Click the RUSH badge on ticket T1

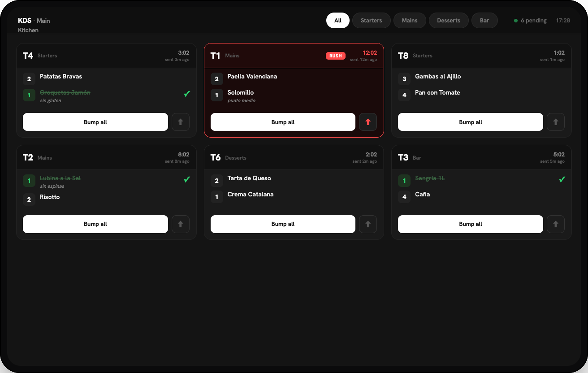click(x=336, y=56)
